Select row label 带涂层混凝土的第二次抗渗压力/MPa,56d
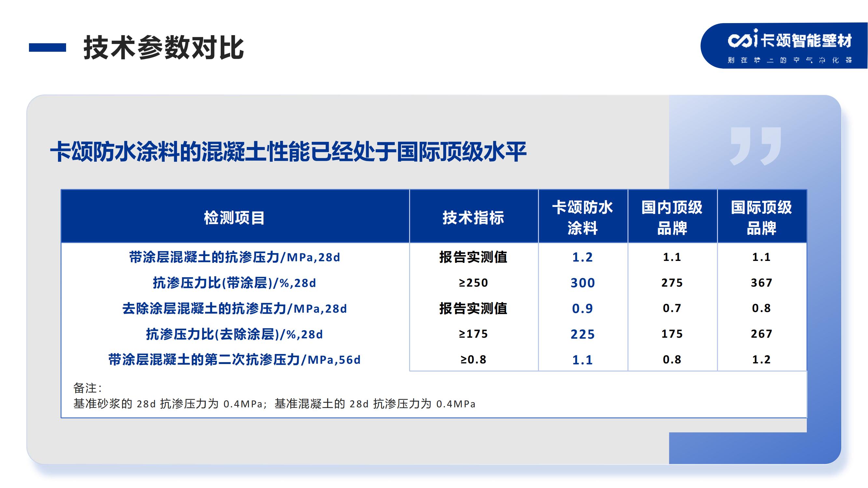 235,360
